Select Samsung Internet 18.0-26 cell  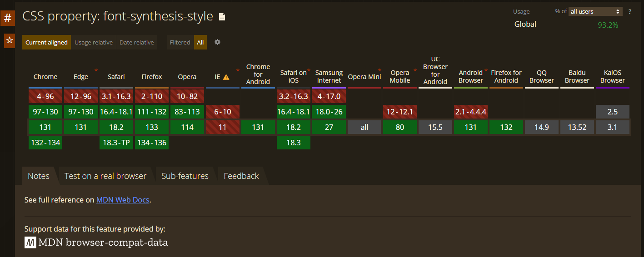(329, 112)
